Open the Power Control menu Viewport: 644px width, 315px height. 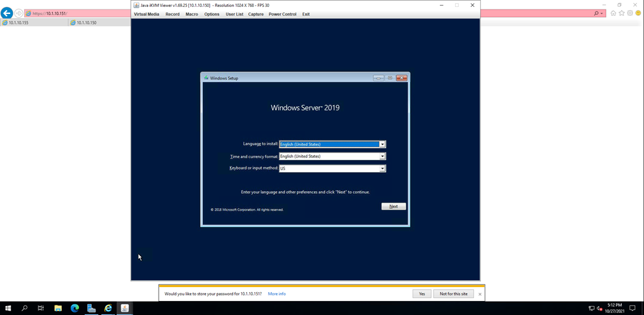(283, 14)
